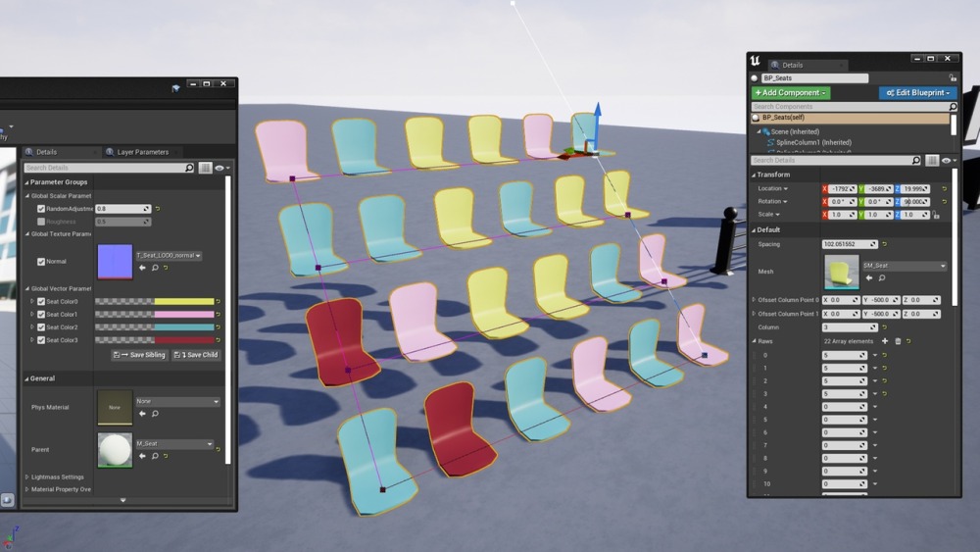Reset the Column value to default

coord(884,327)
